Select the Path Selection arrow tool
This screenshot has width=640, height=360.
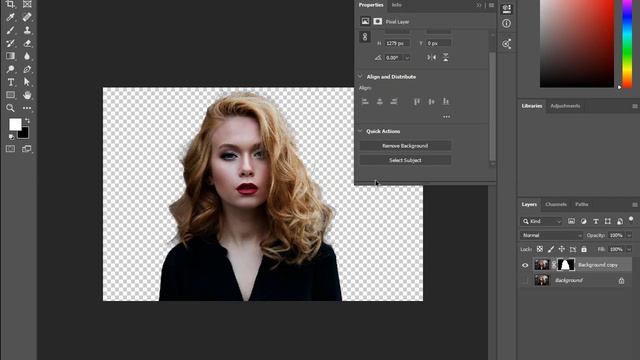pos(27,82)
